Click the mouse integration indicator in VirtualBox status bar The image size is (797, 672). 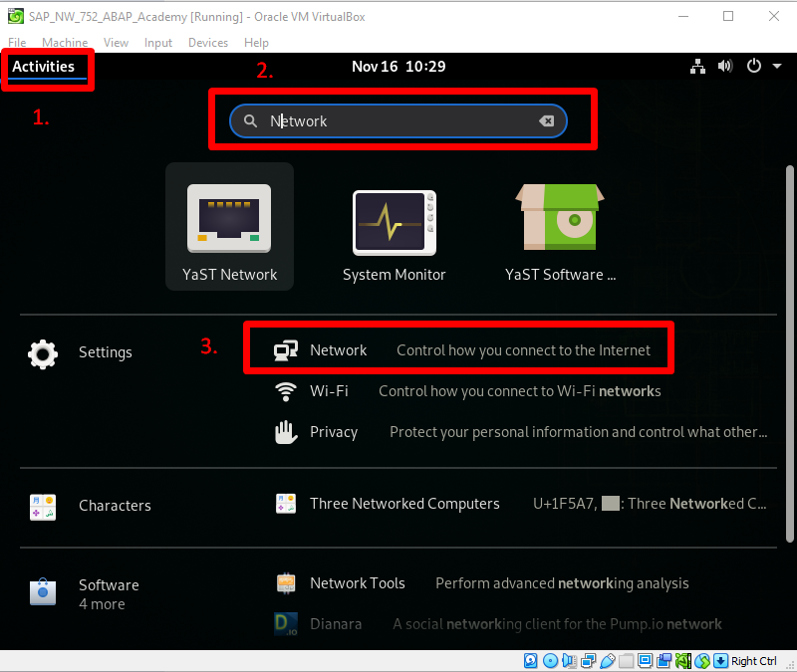pyautogui.click(x=702, y=661)
